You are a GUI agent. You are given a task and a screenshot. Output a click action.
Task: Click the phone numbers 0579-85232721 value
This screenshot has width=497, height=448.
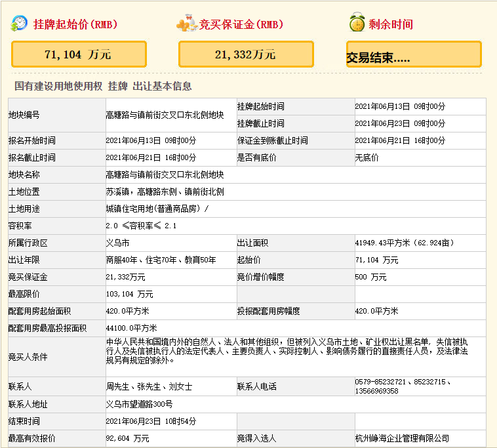point(403,386)
